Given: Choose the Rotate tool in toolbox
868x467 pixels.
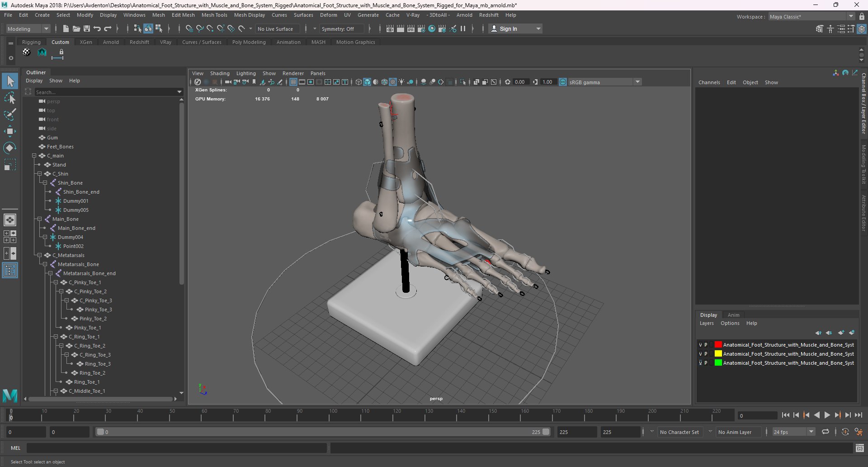Looking at the screenshot, I should [10, 148].
